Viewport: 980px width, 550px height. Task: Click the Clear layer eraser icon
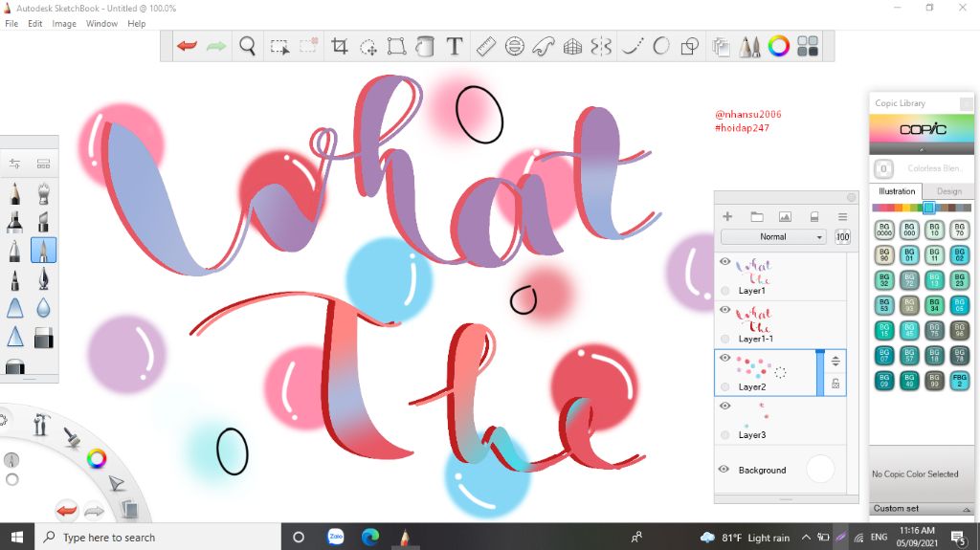[814, 216]
